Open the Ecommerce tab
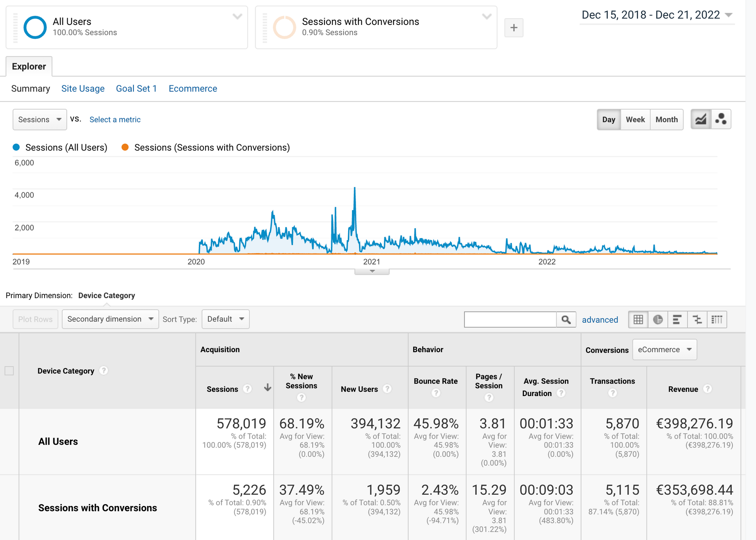 click(x=193, y=88)
